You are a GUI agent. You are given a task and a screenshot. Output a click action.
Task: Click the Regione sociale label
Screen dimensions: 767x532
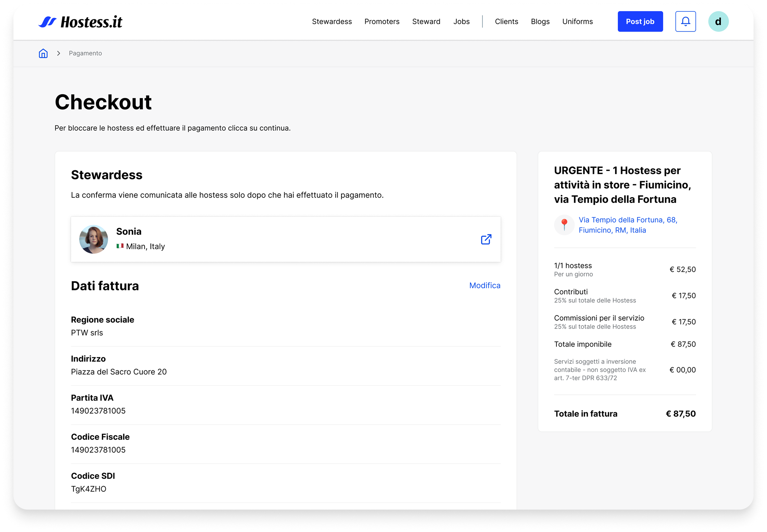(x=102, y=320)
